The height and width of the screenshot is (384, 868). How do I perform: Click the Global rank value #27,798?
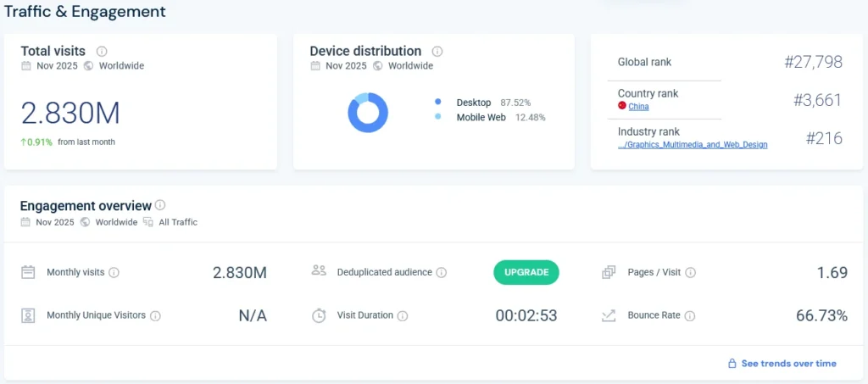813,62
